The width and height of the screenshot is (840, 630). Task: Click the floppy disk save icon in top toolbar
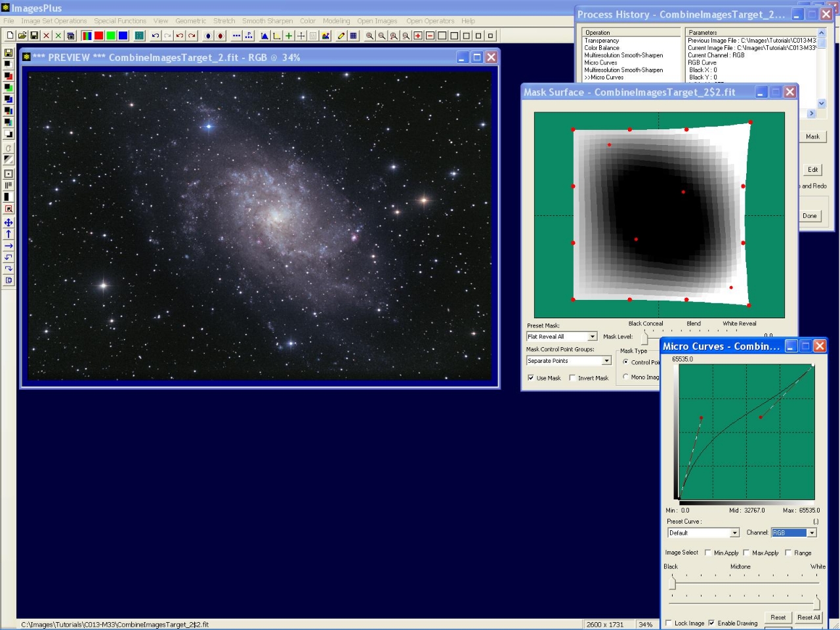coord(34,36)
